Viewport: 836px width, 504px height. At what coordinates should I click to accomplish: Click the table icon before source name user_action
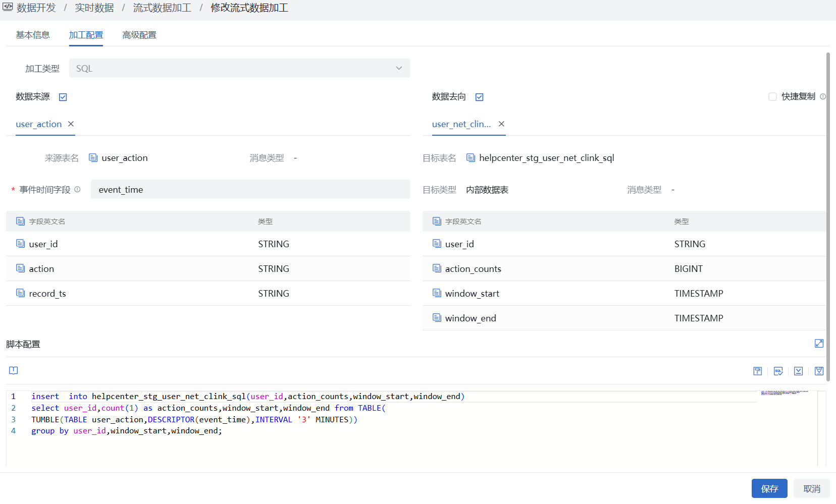(x=93, y=157)
